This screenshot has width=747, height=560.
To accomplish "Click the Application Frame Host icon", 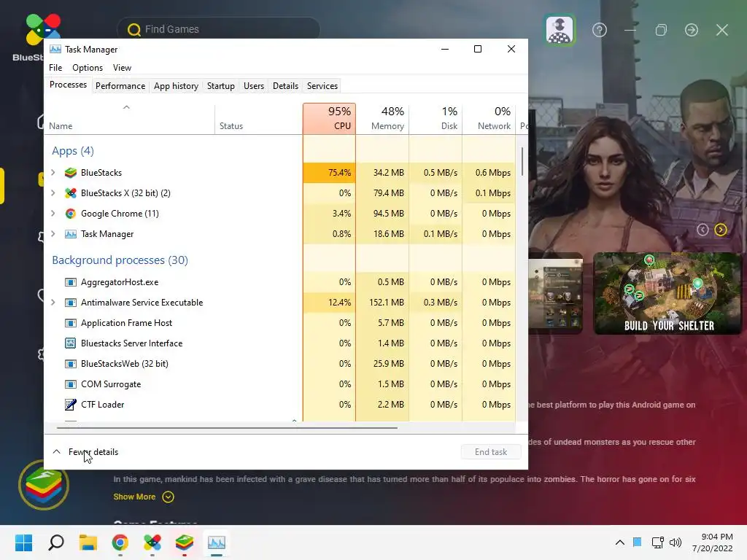I will pos(71,323).
